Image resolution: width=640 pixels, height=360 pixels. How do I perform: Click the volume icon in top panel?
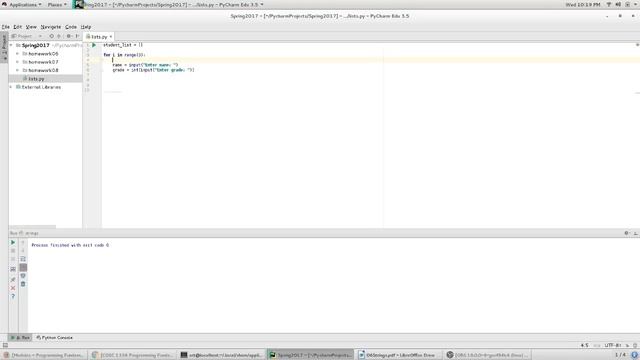click(618, 4)
